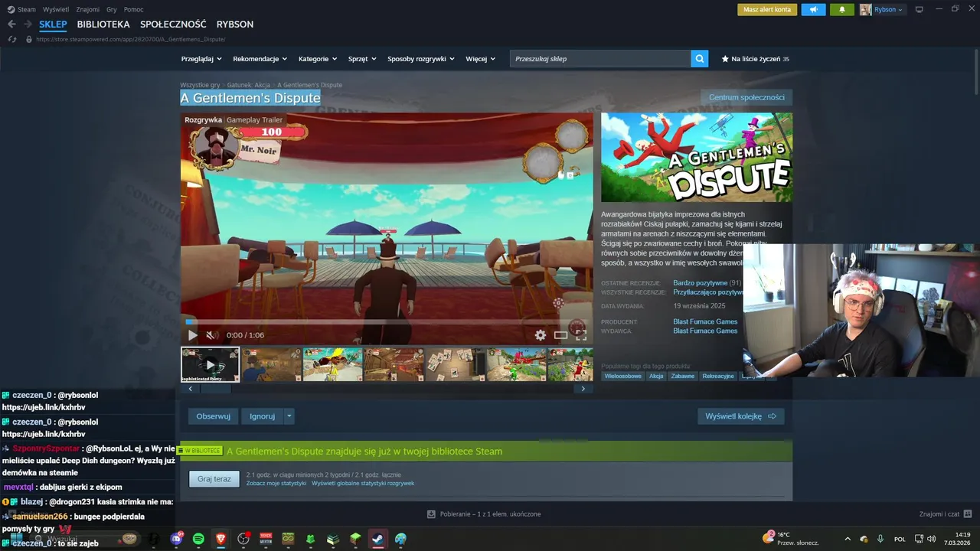Open the Wyświetl menu
Viewport: 980px width, 551px height.
(55, 9)
